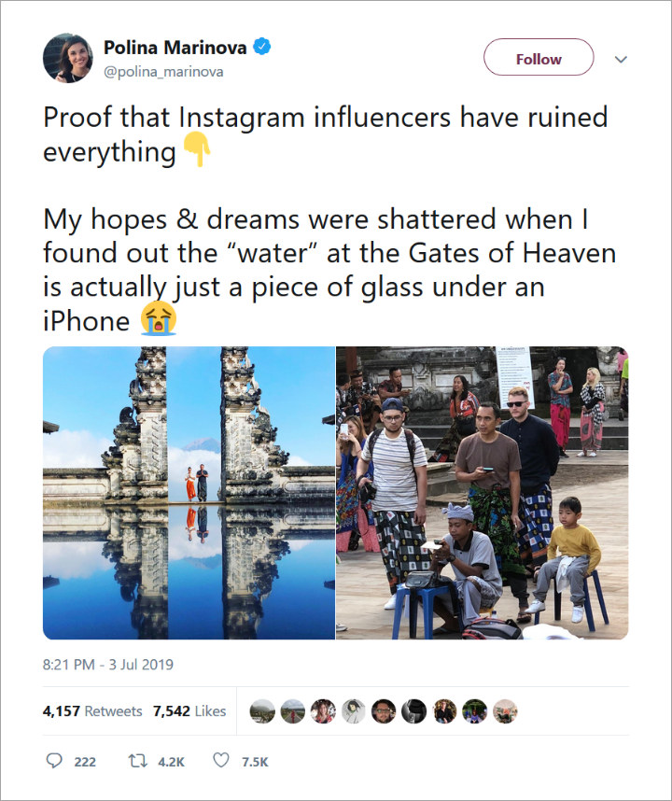
Task: Click the 7.5K likes count
Action: tap(255, 762)
